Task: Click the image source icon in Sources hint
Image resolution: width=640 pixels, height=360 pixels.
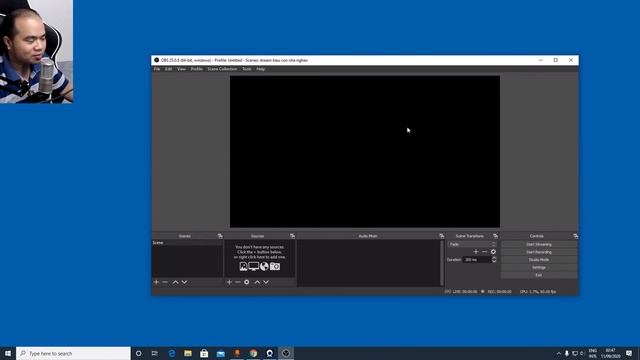Action: (243, 267)
